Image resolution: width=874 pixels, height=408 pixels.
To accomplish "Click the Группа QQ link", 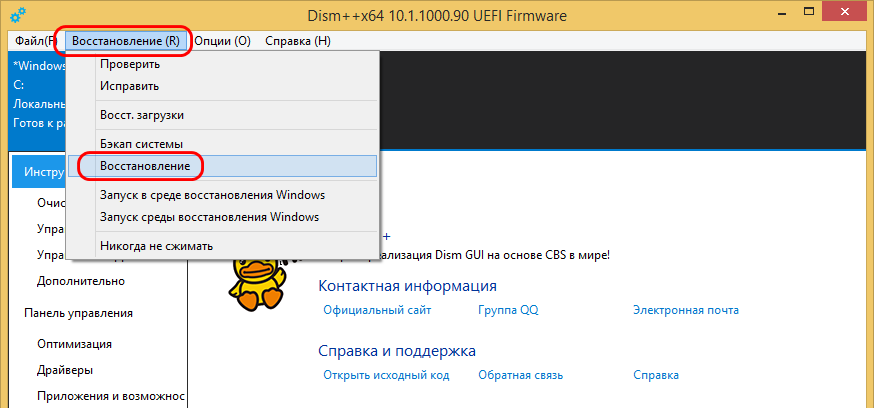I will tap(508, 310).
